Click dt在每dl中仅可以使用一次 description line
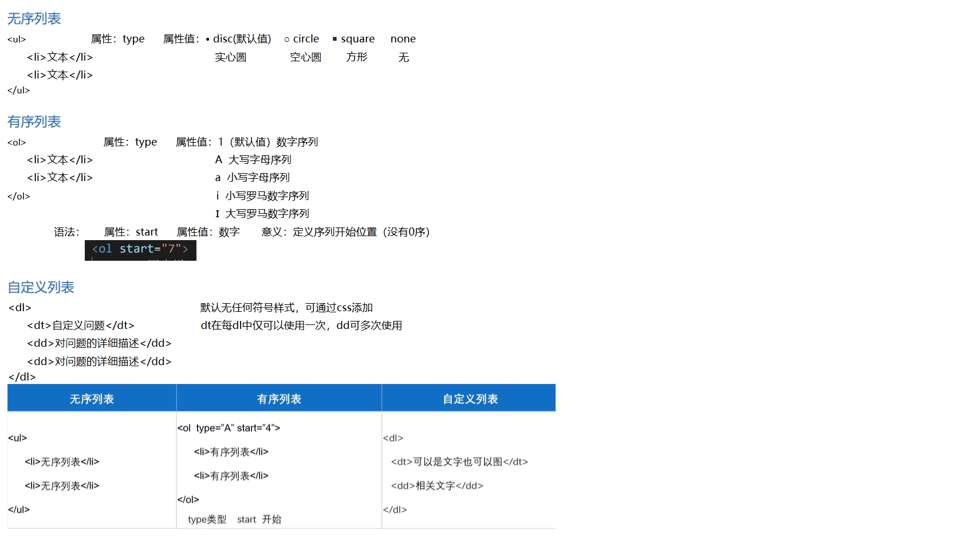Viewport: 980px width, 549px height. point(301,325)
